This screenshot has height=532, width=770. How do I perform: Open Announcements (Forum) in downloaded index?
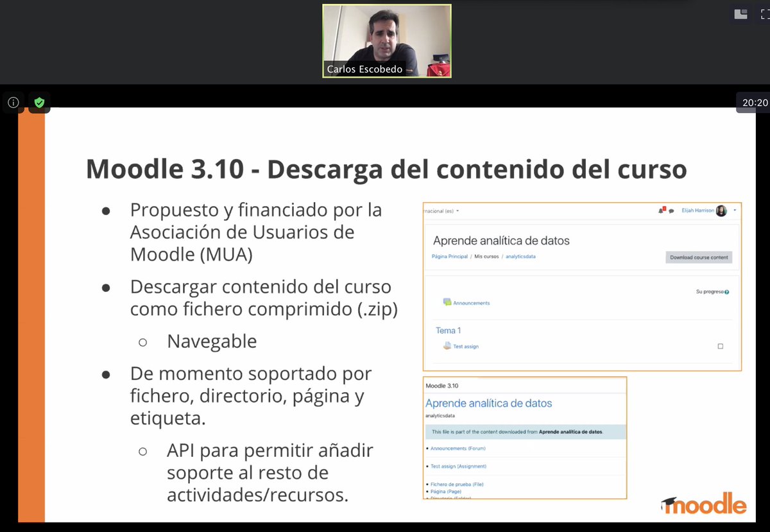click(458, 449)
